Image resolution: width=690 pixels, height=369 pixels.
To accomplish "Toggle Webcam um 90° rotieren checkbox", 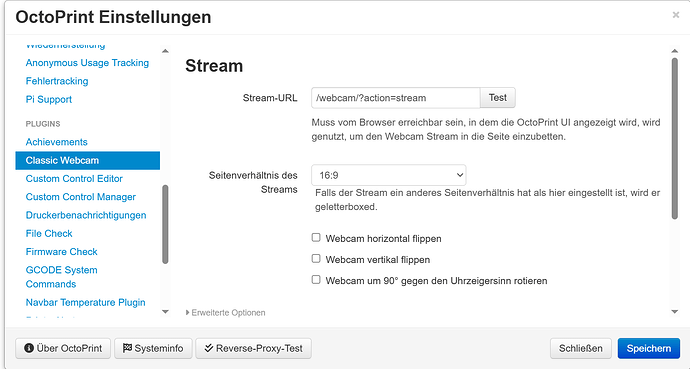I will pos(316,280).
